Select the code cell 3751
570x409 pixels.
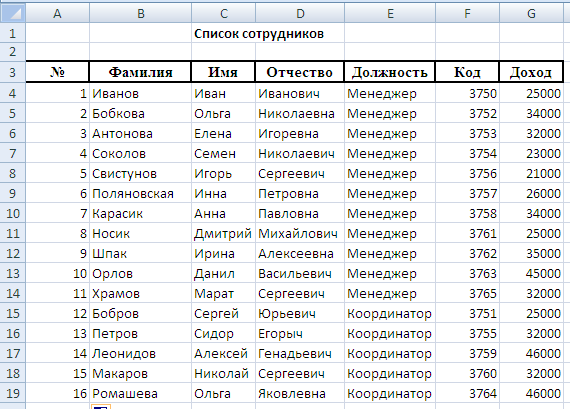[x=467, y=313]
